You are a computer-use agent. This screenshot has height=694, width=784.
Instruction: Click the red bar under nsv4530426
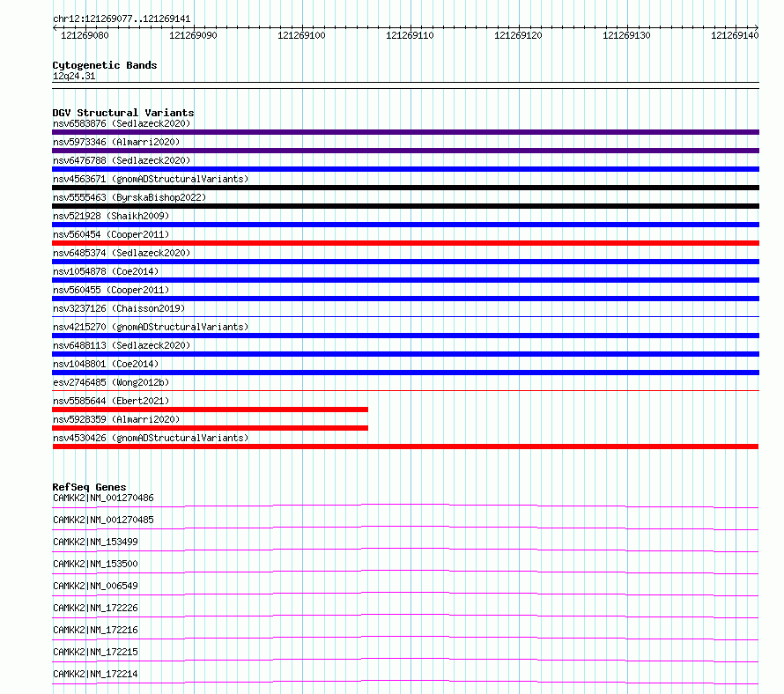pyautogui.click(x=405, y=447)
